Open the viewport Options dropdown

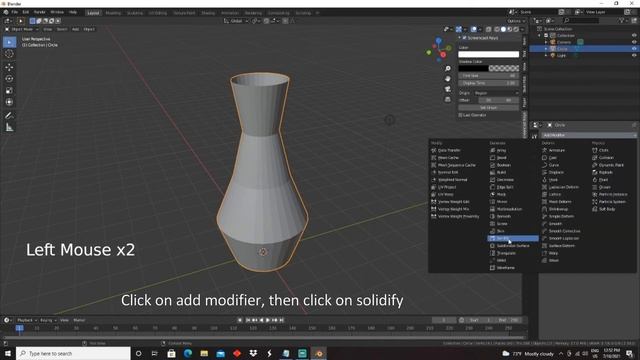coord(516,21)
